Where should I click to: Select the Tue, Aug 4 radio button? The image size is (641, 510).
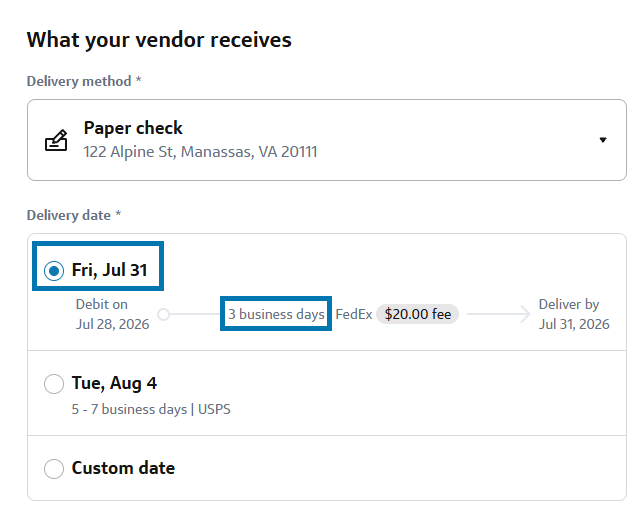[54, 384]
